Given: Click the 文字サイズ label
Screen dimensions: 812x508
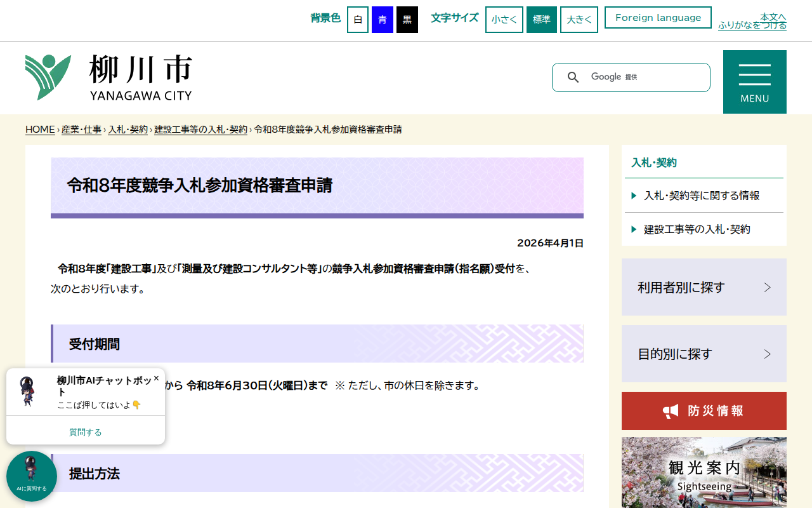Looking at the screenshot, I should coord(454,18).
